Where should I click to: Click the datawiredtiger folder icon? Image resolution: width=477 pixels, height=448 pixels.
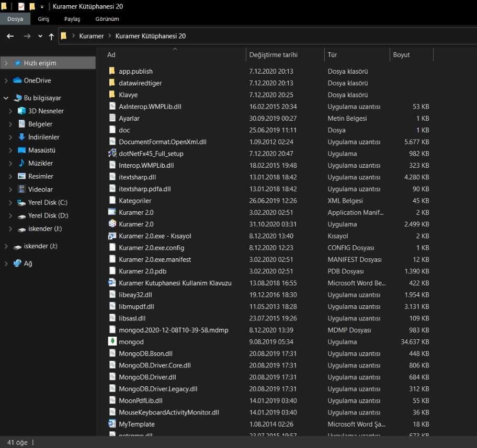pos(112,83)
